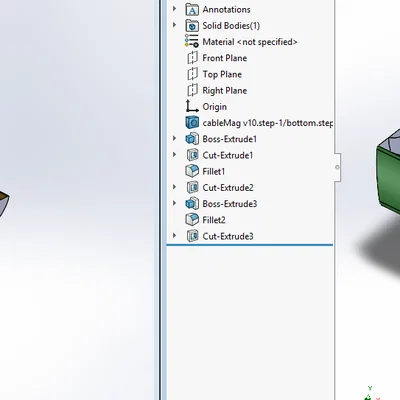Click the Solid Bodies folder icon

tap(192, 26)
